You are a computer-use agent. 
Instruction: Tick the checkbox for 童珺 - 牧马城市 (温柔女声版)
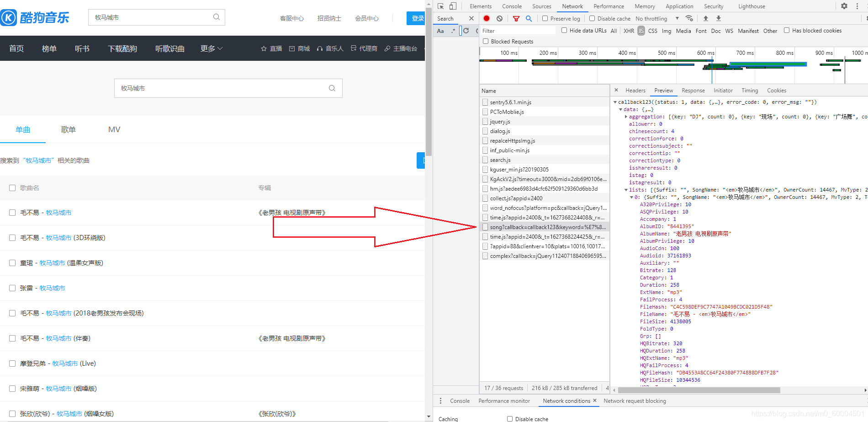click(12, 263)
